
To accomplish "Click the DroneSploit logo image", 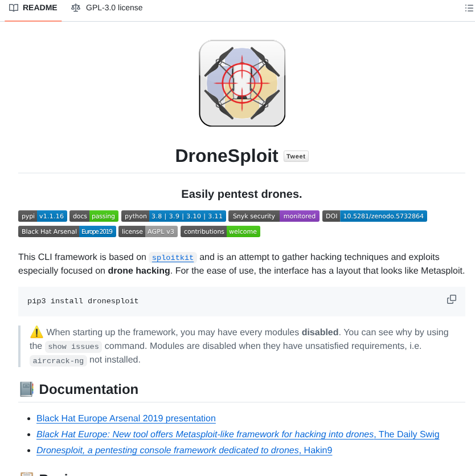I will click(x=241, y=83).
